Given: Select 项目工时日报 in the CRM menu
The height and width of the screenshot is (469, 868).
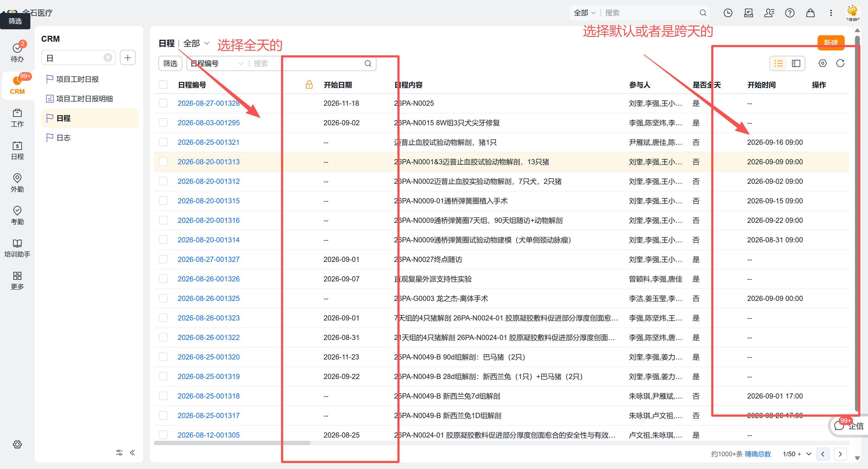Looking at the screenshot, I should click(x=90, y=79).
